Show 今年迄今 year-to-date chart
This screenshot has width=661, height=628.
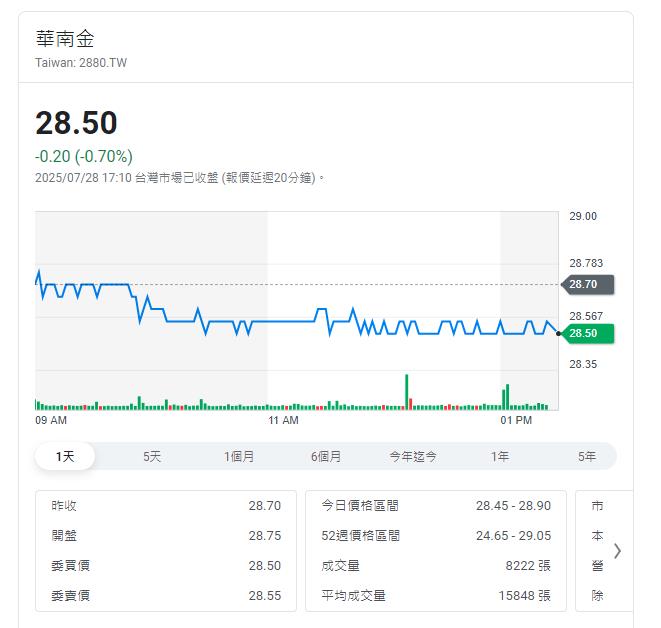tap(413, 456)
